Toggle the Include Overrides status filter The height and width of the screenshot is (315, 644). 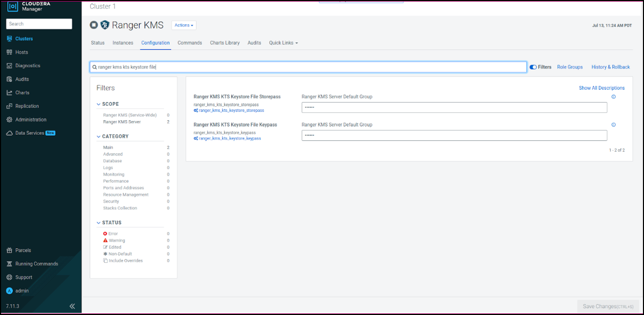(105, 261)
